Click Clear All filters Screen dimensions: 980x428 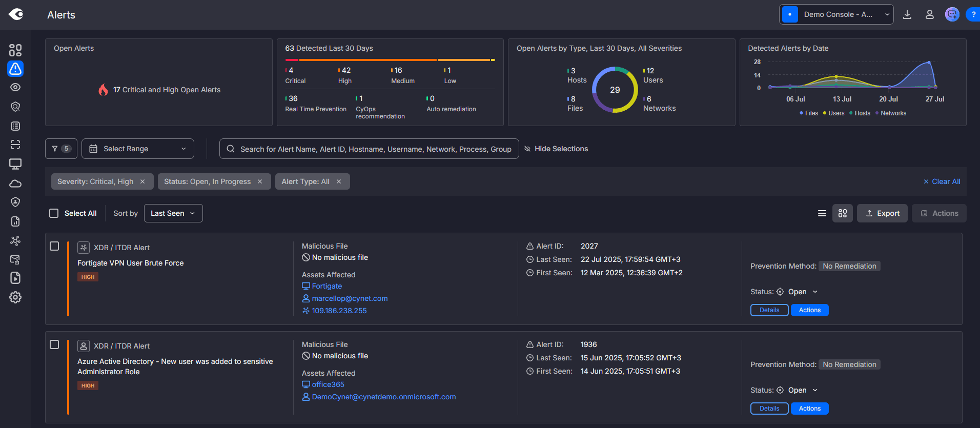click(x=942, y=181)
